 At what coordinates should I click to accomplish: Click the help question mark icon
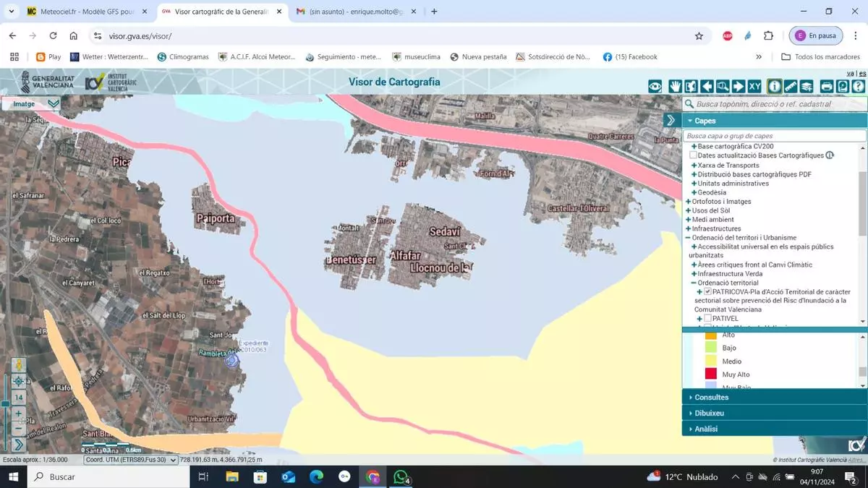point(858,87)
